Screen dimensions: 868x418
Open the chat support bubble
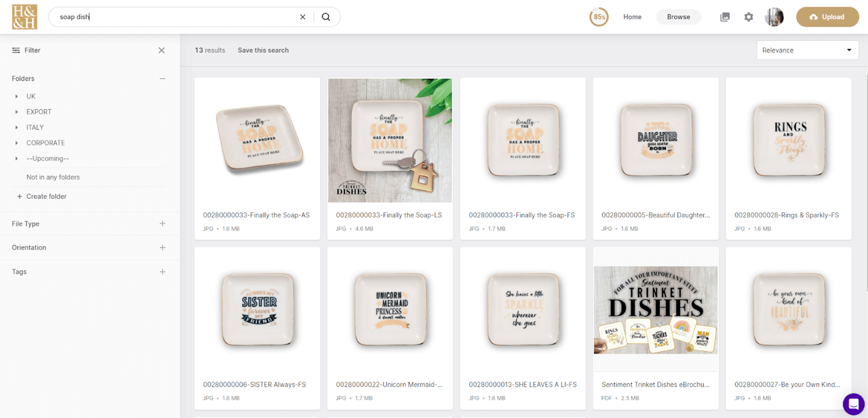point(854,404)
